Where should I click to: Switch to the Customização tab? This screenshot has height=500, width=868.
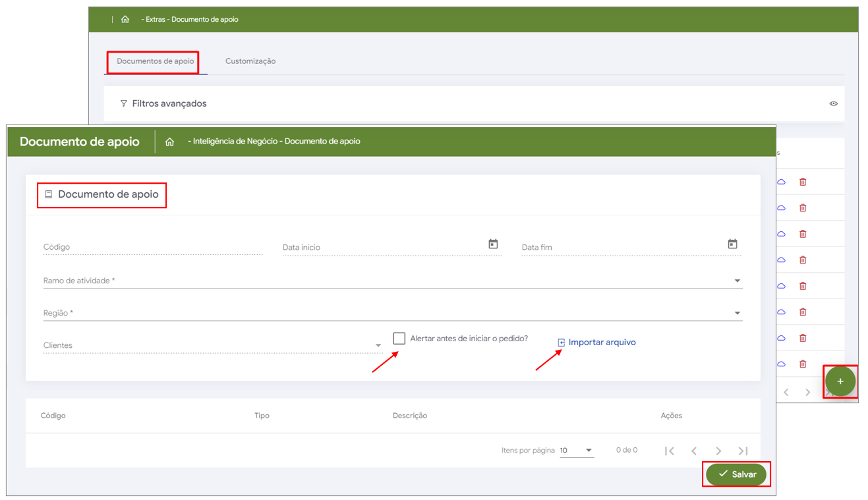[x=250, y=61]
